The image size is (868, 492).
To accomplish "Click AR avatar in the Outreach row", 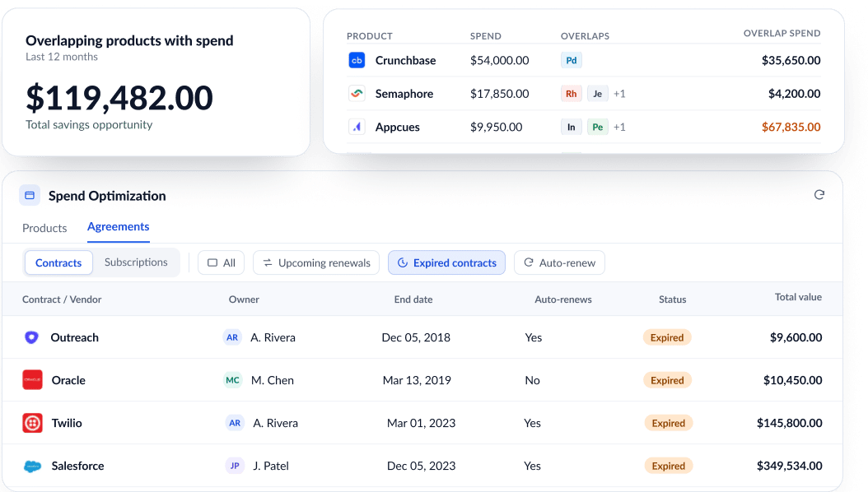I will click(232, 337).
